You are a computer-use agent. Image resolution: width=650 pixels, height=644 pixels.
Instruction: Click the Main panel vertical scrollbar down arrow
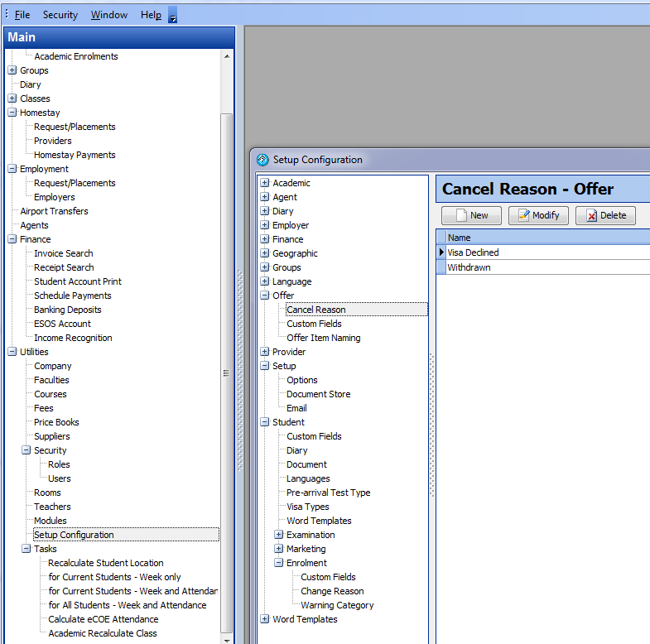click(x=228, y=638)
